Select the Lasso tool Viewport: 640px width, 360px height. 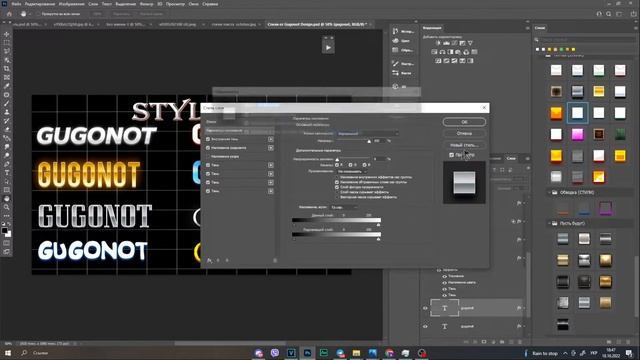(7, 51)
